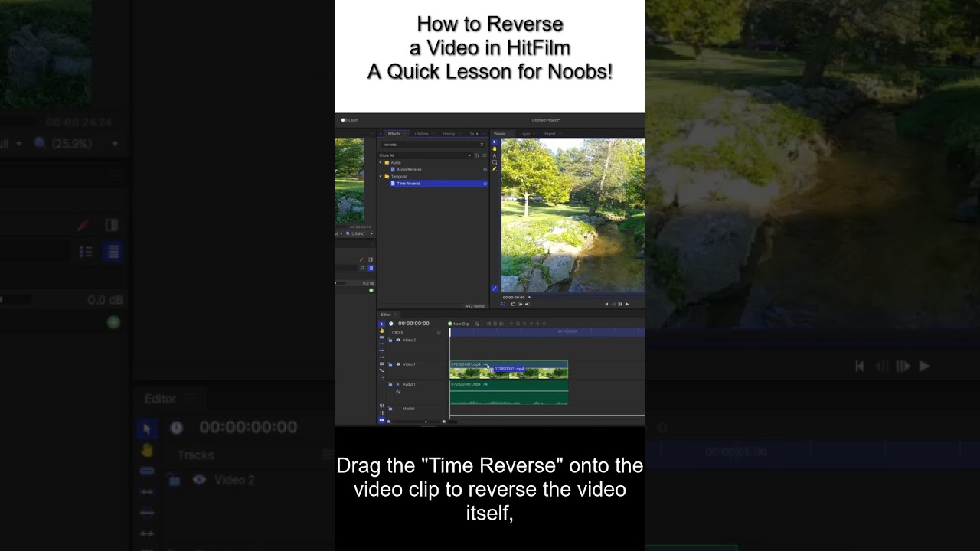Screen dimensions: 980x551
Task: Click the New Clip button
Action: pyautogui.click(x=459, y=324)
